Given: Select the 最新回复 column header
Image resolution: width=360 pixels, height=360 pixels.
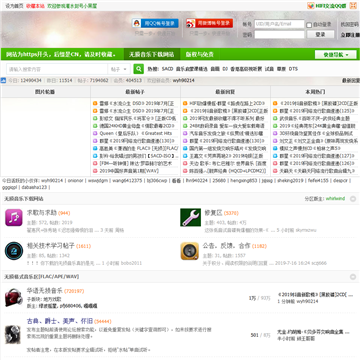Looking at the screenshot, I should click(x=225, y=92).
